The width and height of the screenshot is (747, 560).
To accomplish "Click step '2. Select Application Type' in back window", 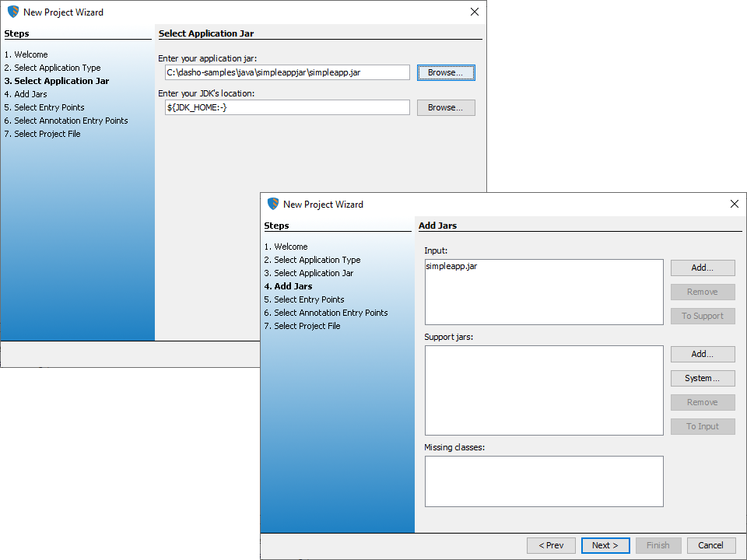I will (x=52, y=68).
